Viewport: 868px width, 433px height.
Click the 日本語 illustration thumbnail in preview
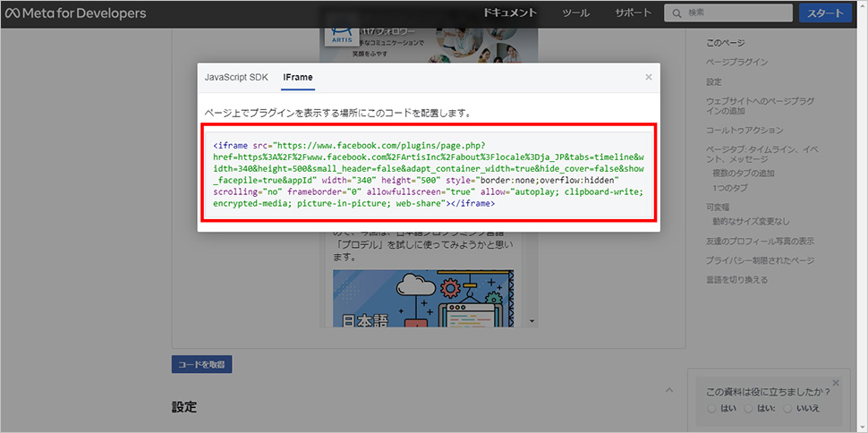(x=423, y=298)
